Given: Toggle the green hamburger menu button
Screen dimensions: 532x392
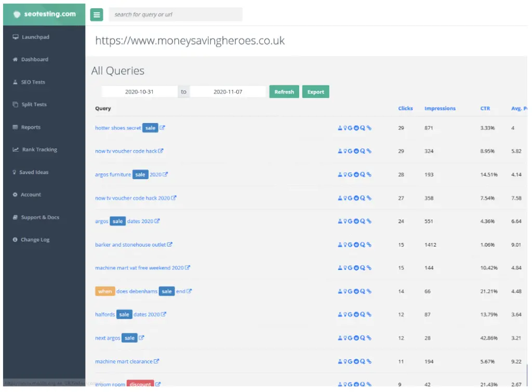Looking at the screenshot, I should pyautogui.click(x=97, y=15).
